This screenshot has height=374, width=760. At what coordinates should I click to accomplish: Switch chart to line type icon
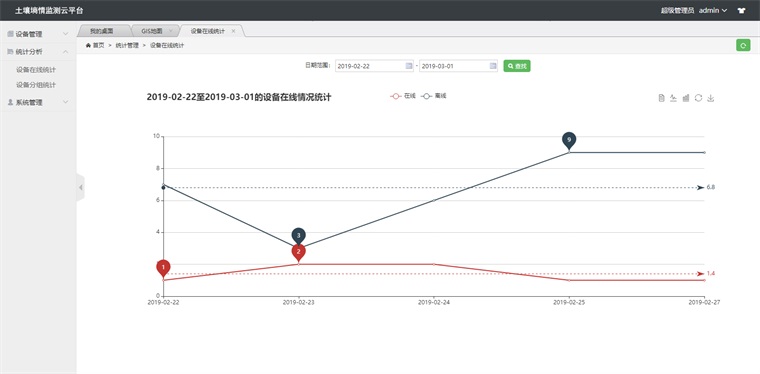pos(673,98)
